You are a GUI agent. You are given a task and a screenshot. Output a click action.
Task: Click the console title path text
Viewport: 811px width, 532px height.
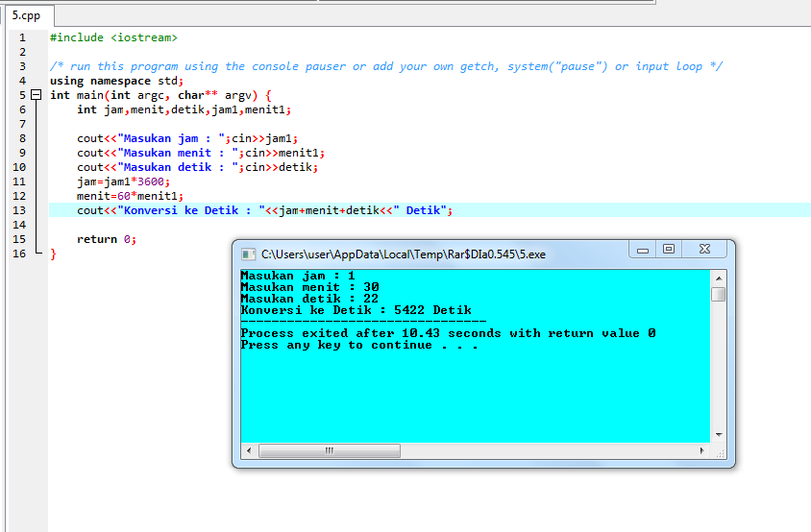[x=404, y=254]
